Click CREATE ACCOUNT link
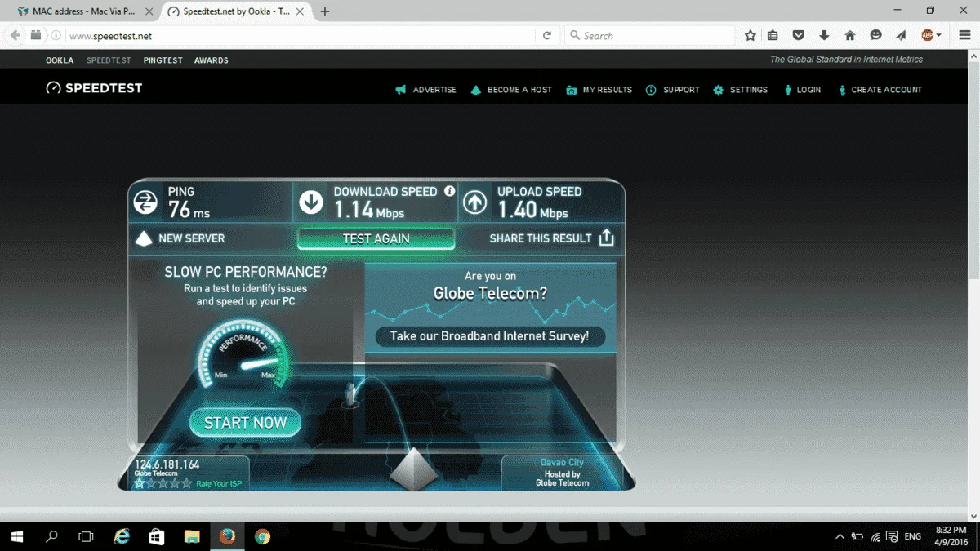Screen dimensions: 980x551 (x=880, y=90)
